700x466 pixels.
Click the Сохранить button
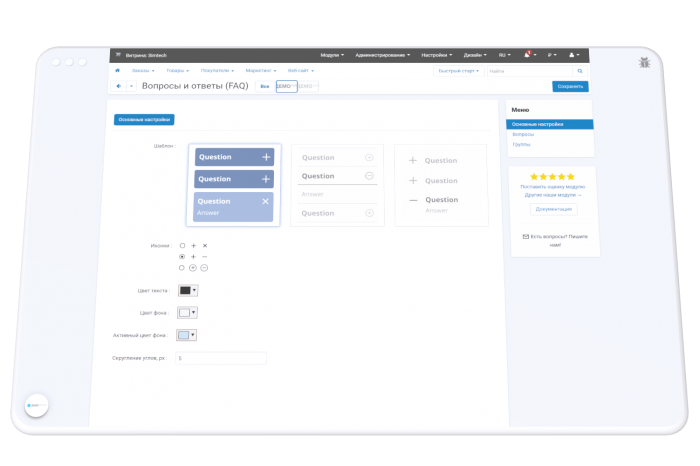pos(570,87)
